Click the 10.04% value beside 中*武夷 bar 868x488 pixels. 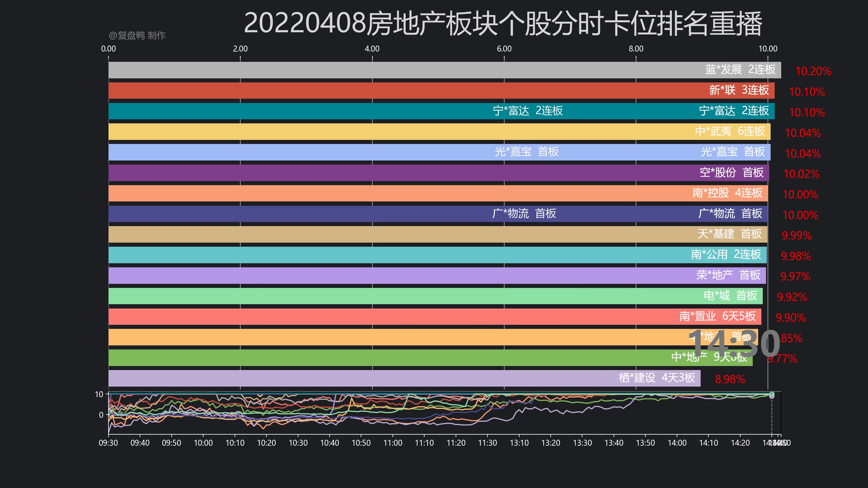coord(803,133)
